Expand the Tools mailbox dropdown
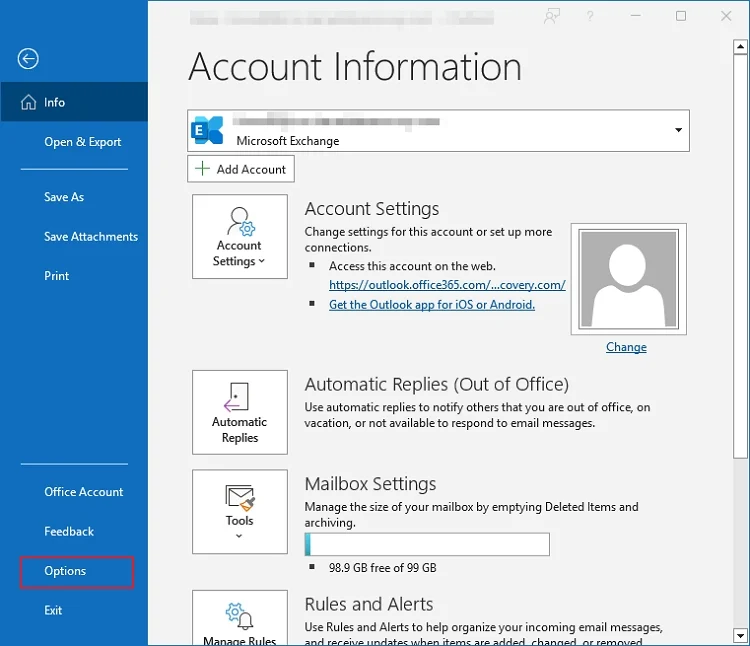Screen dimensions: 750x646 click(x=240, y=512)
